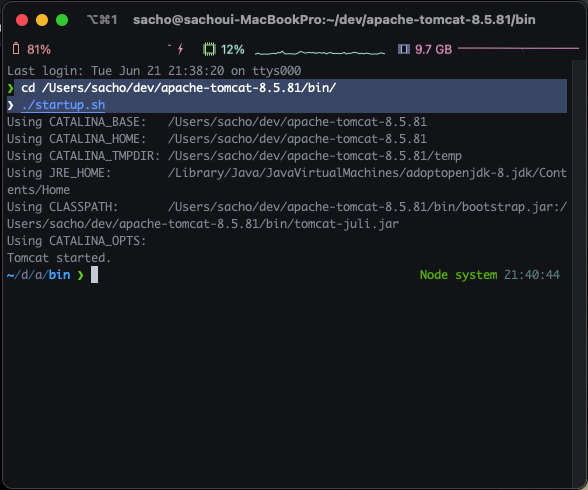
Task: Click the window title showing sacho@sachoui-MacBookPro
Action: (x=334, y=20)
